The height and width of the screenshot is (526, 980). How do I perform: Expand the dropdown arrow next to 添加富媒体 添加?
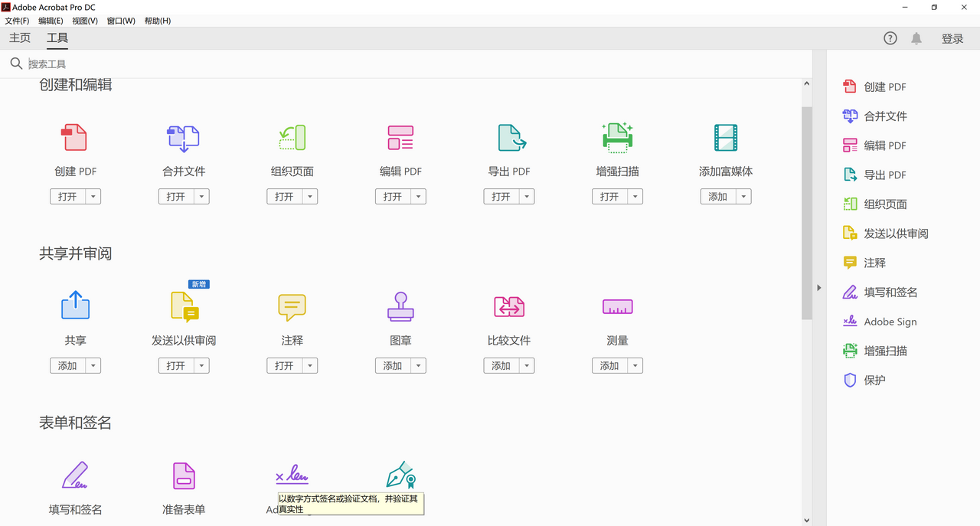[x=743, y=197]
